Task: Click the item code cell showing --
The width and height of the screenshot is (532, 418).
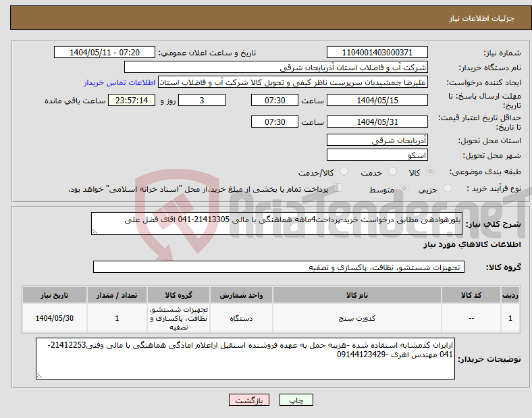Action: (471, 318)
